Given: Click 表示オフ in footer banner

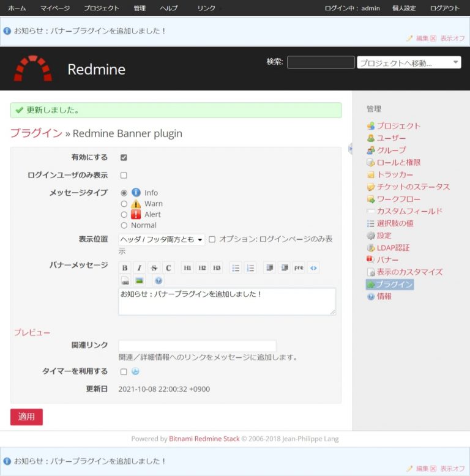Looking at the screenshot, I should (452, 469).
